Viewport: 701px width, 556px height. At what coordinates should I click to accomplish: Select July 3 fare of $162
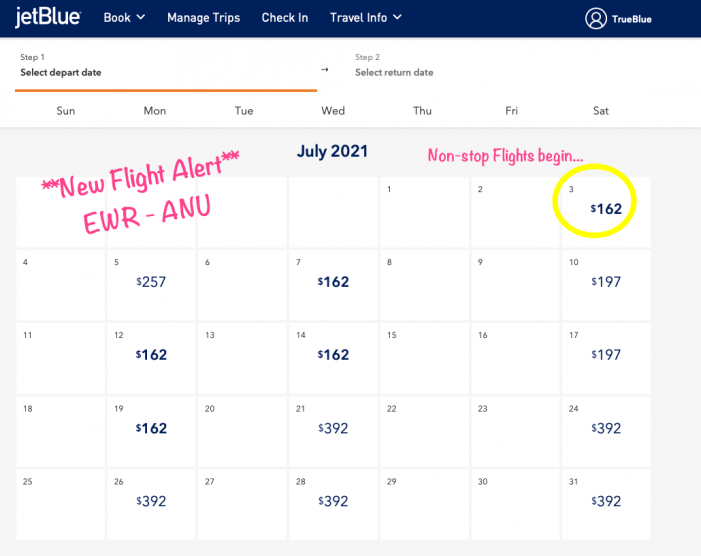[x=605, y=209]
